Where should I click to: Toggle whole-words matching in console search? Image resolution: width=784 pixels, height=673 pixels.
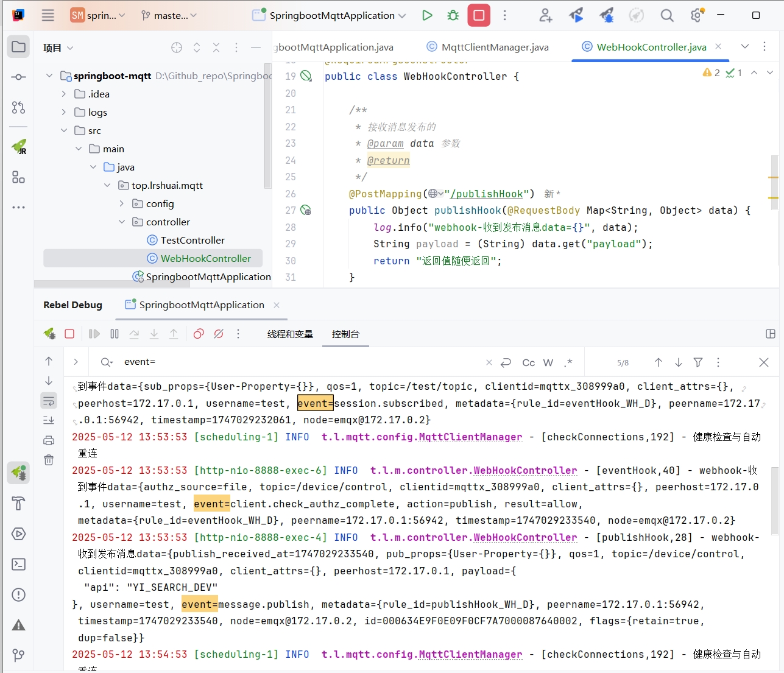(x=548, y=362)
